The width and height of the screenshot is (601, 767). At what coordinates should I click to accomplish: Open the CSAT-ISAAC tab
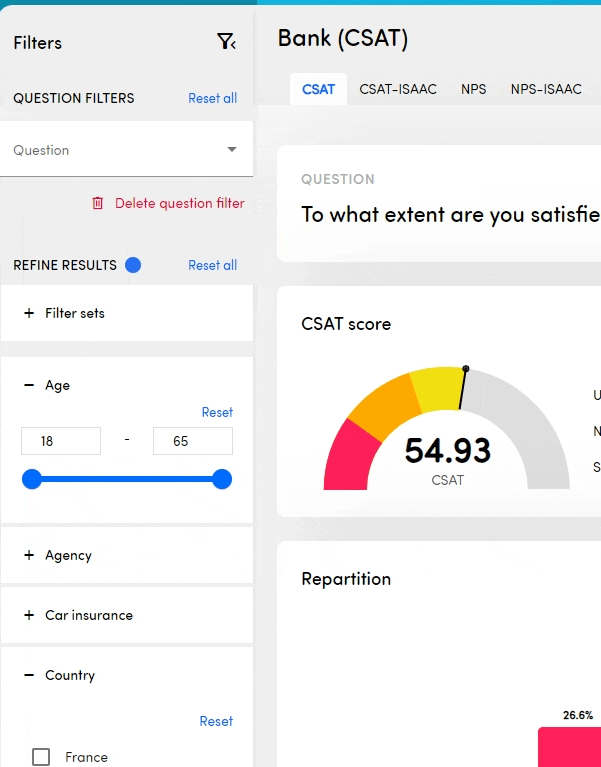coord(398,89)
